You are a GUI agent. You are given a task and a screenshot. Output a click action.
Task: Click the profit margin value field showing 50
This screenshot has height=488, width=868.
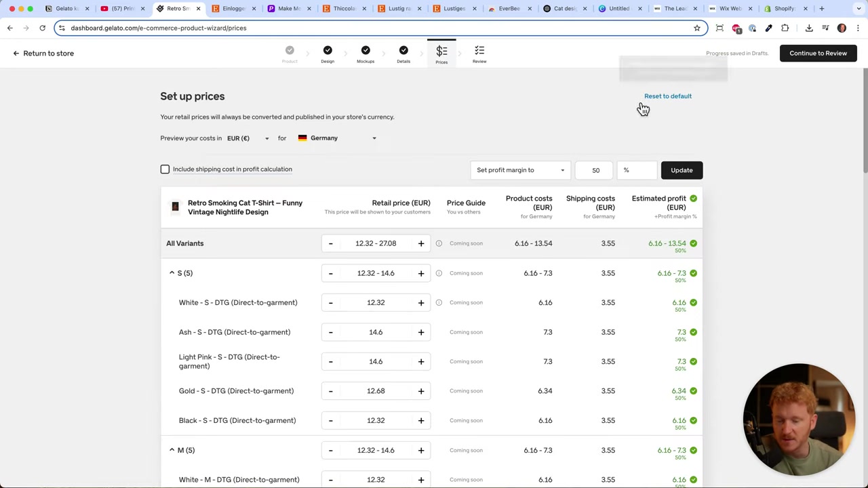(x=595, y=170)
